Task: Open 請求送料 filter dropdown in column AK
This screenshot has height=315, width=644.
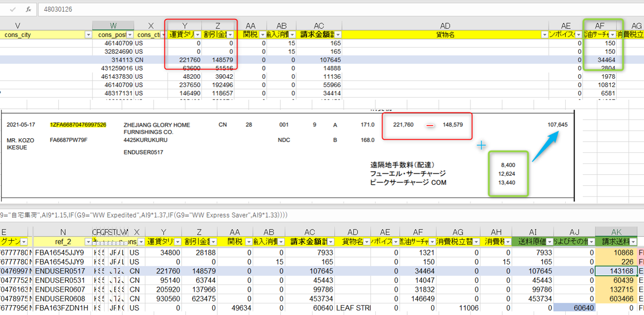Action: click(633, 242)
